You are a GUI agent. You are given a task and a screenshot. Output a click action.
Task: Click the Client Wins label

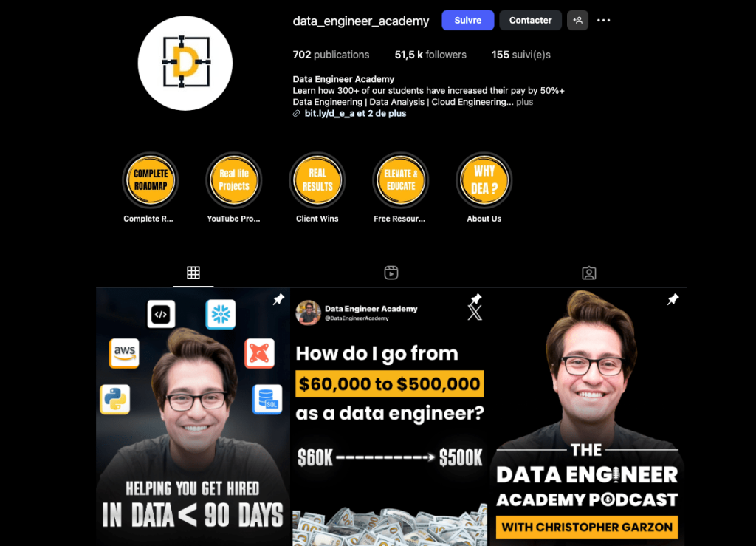point(317,219)
